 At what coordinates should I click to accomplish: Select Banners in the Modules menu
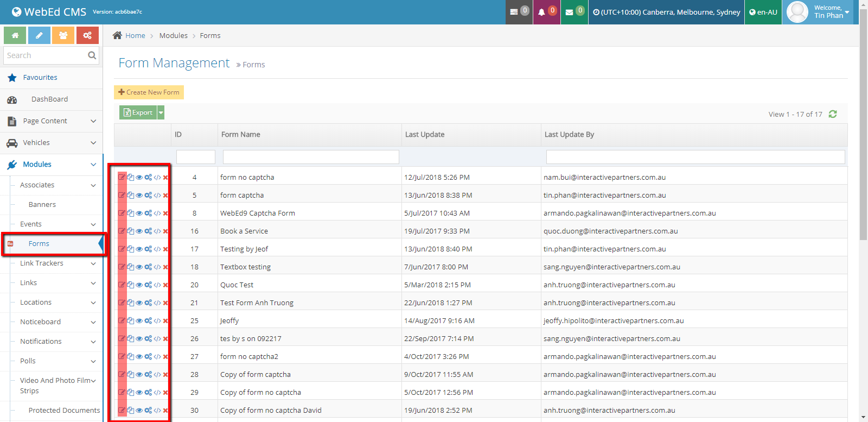pos(42,205)
